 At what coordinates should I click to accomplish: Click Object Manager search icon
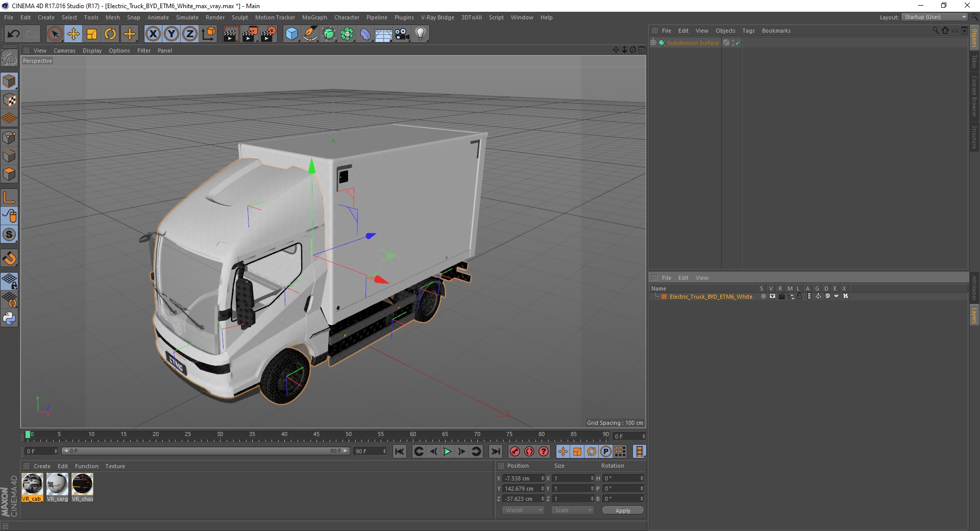pos(935,31)
